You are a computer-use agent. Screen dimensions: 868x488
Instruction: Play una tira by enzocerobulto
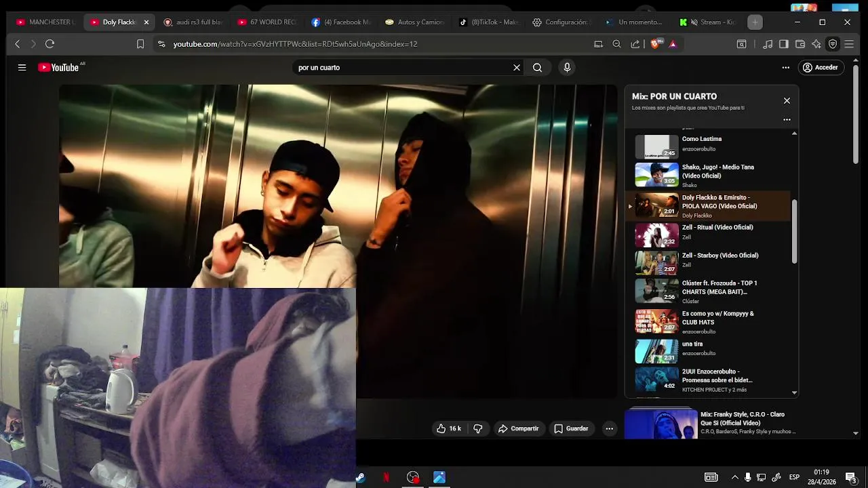coord(709,351)
